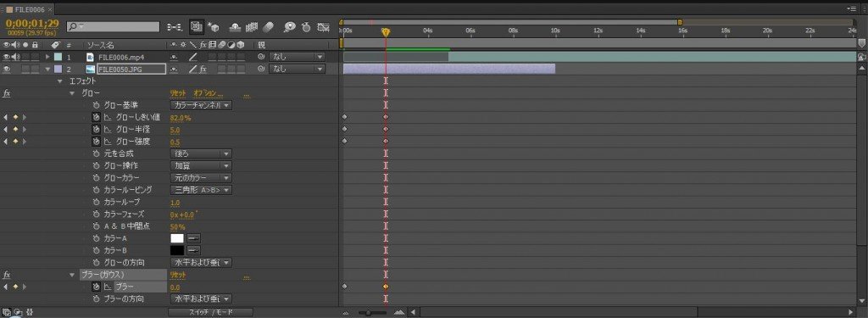Click リセット for the ブラー(ガウス) effect

178,275
